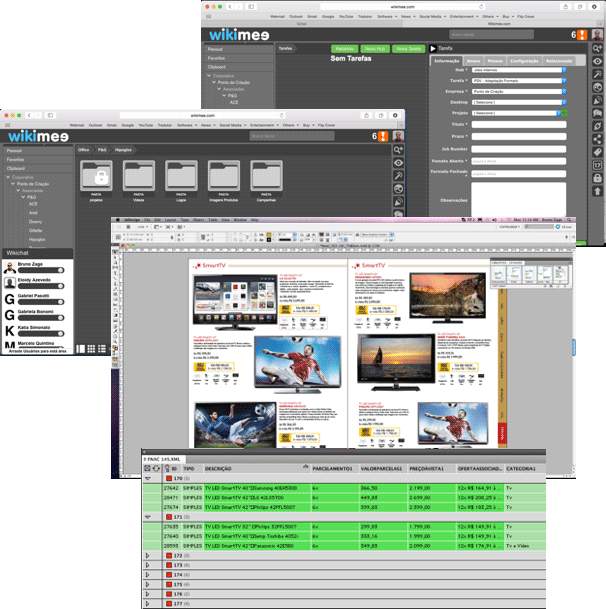Click the user avatar in task window header
Viewport: 606px width, 609px height.
[597, 35]
